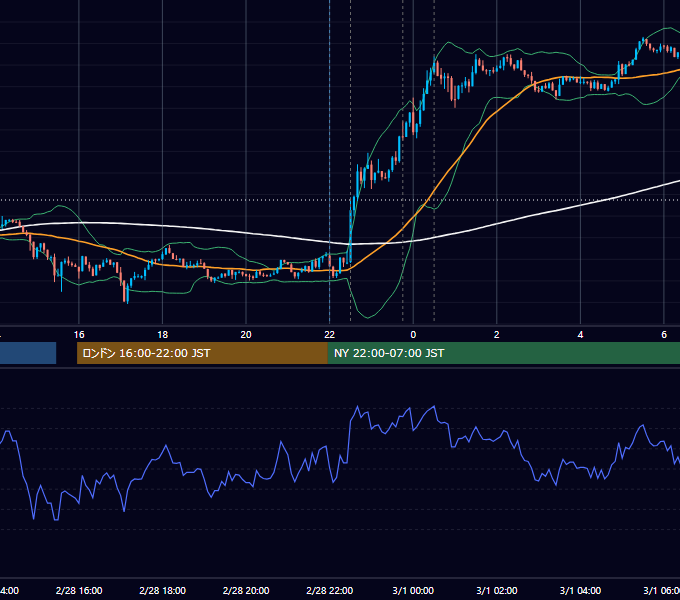680x600 pixels.
Task: Click the hour label 16 on chart axis
Action: tap(79, 335)
